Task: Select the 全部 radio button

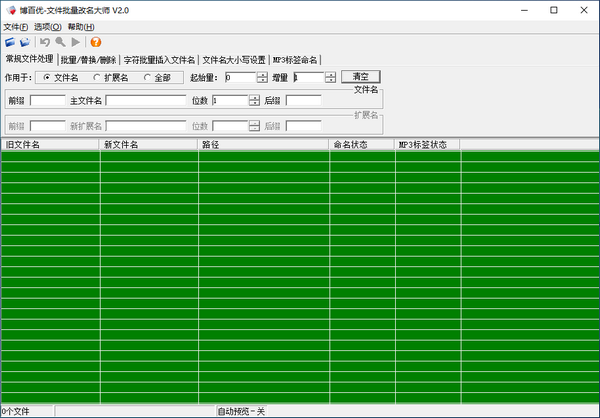Action: (x=148, y=77)
